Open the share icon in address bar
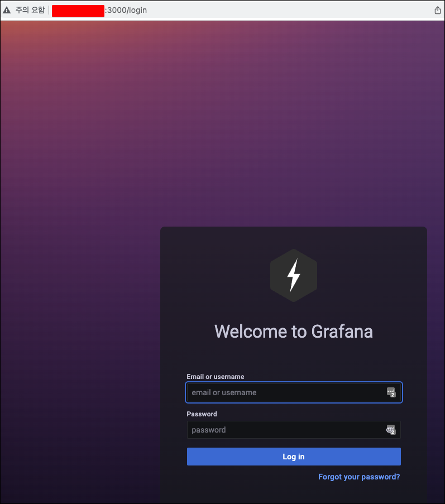 (x=438, y=10)
